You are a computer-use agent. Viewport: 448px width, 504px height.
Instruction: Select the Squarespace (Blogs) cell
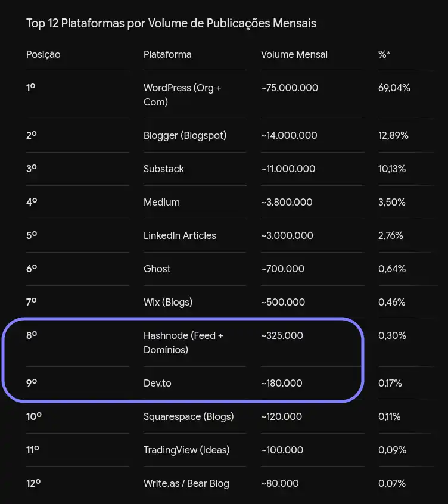189,417
